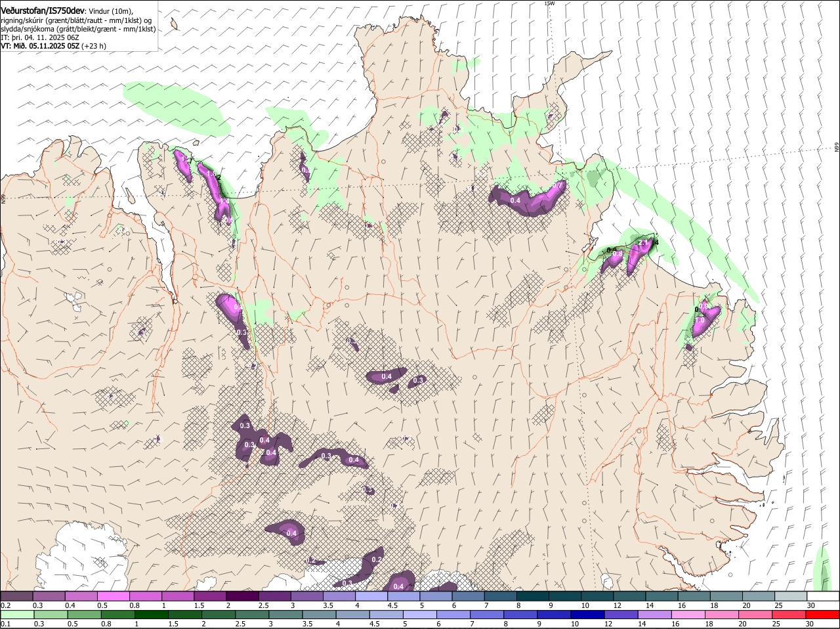Image resolution: width=840 pixels, height=629 pixels.
Task: Click the snow legend swatch between 1.5 and 2
Action: [210, 596]
